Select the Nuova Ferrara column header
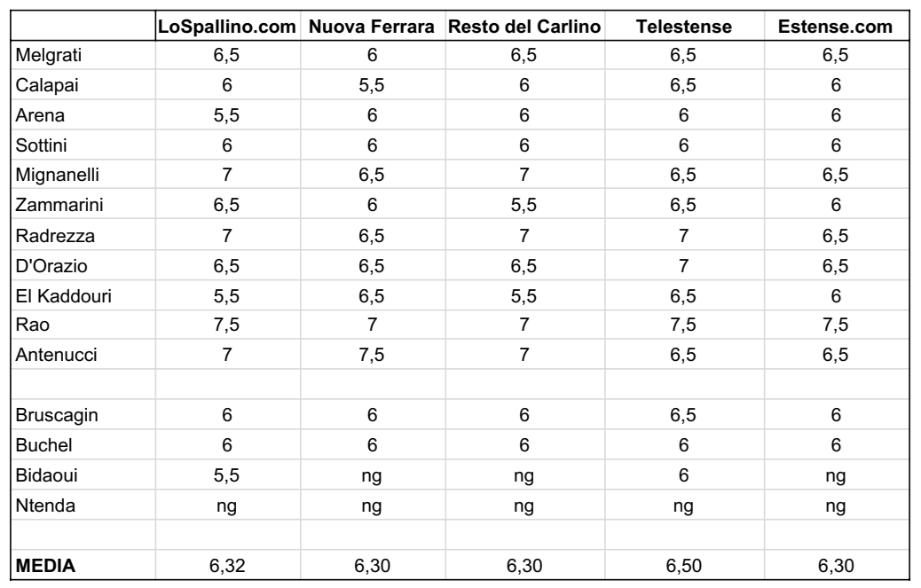This screenshot has width=921, height=588. coord(372,27)
